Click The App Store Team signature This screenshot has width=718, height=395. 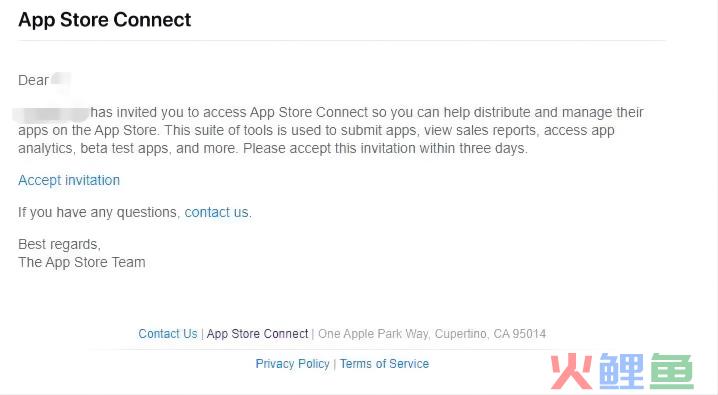click(x=82, y=262)
